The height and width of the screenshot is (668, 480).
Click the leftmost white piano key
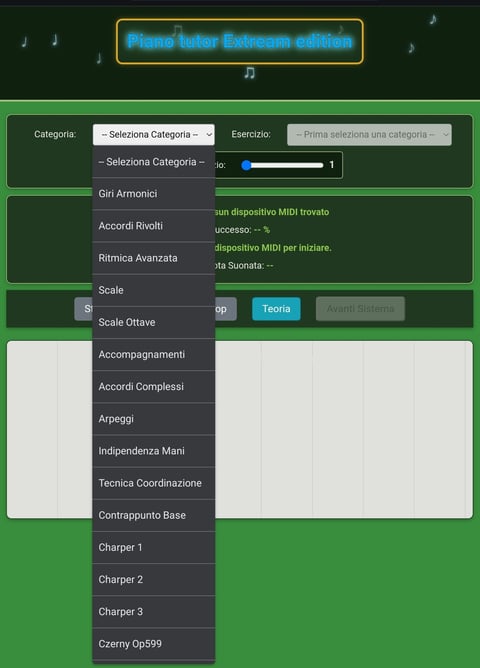32,429
